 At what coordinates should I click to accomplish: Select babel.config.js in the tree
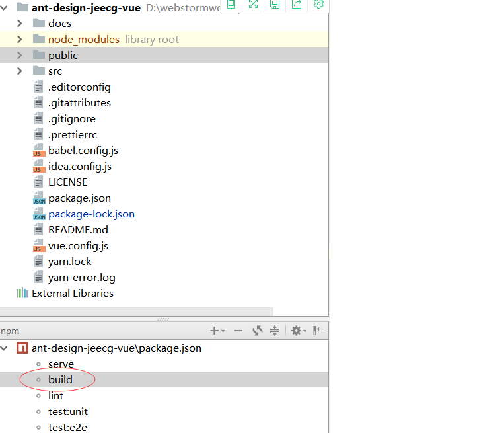(x=83, y=151)
